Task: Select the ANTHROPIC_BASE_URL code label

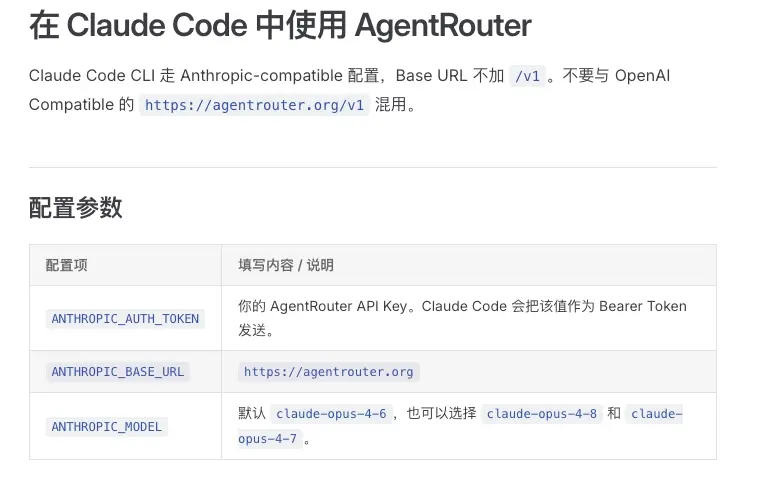Action: point(118,371)
